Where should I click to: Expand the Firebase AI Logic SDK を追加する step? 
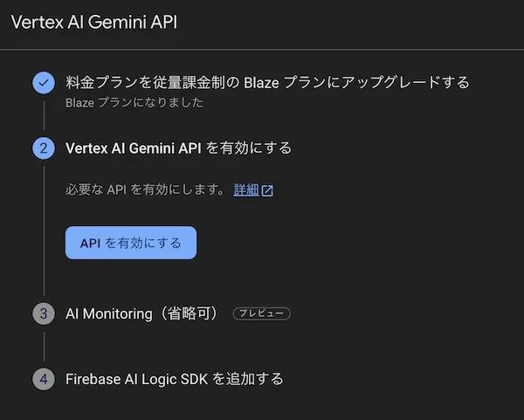(175, 379)
